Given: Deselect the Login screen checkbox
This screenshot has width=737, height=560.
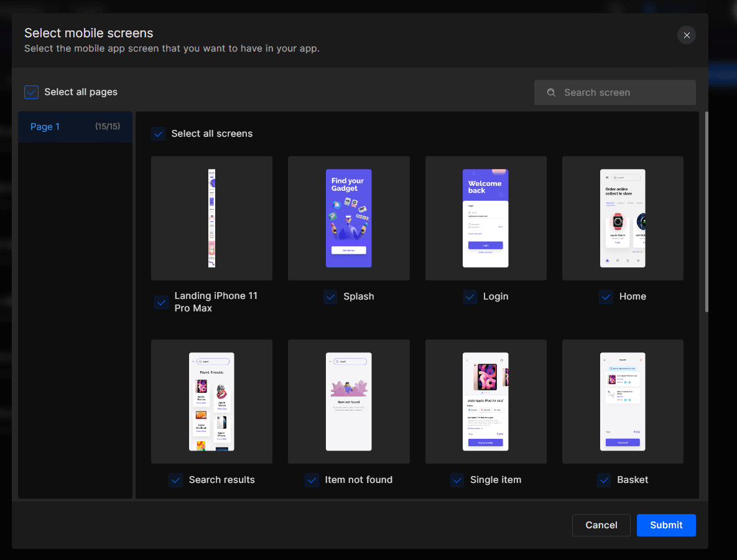Looking at the screenshot, I should [470, 297].
